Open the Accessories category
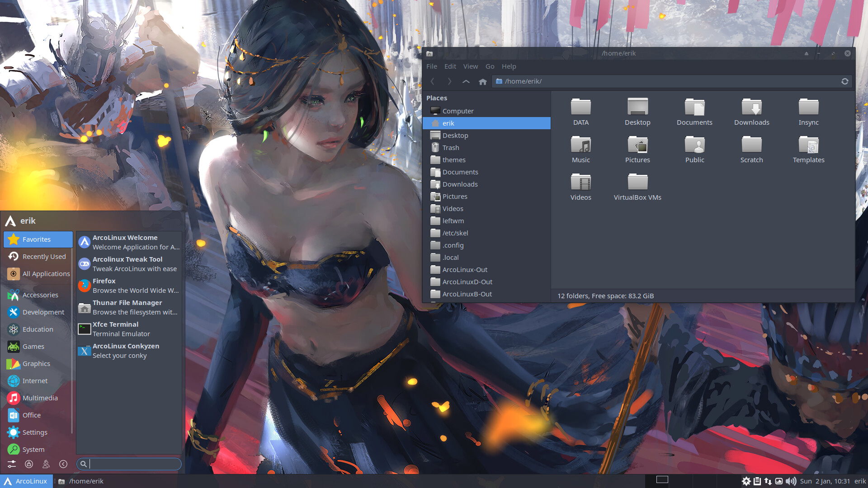The width and height of the screenshot is (868, 488). [38, 295]
